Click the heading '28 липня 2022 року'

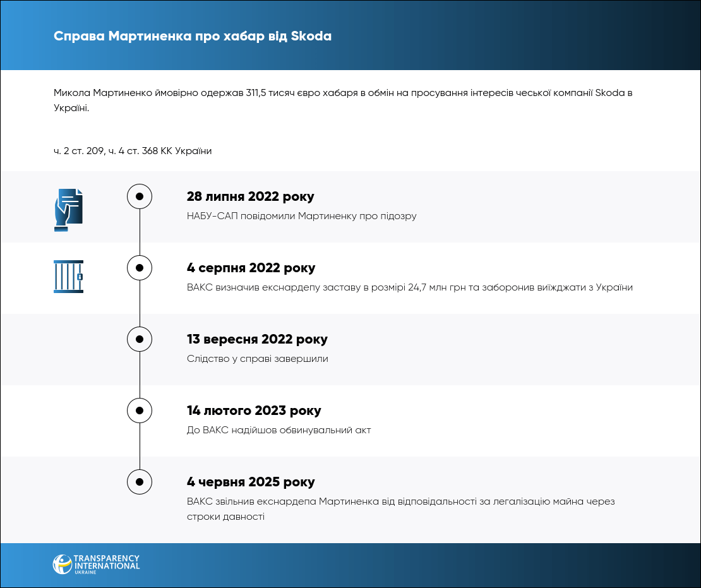click(250, 196)
